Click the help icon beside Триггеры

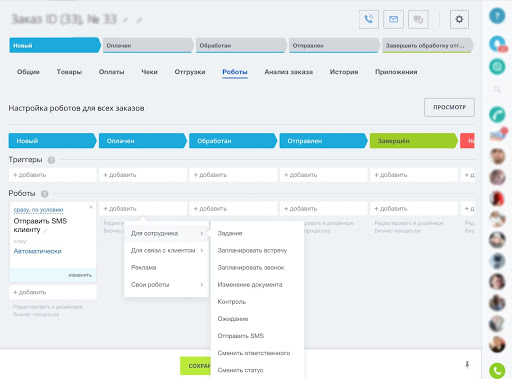[51, 160]
